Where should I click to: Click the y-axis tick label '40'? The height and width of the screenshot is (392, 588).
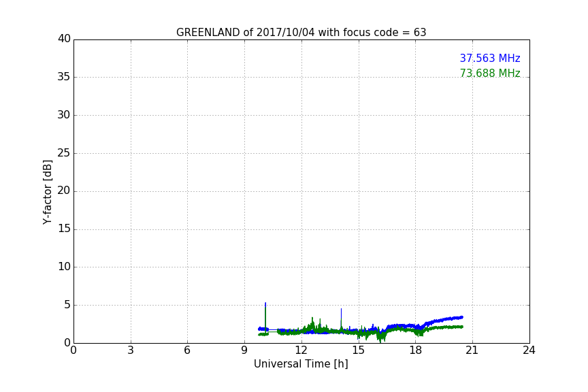[64, 39]
